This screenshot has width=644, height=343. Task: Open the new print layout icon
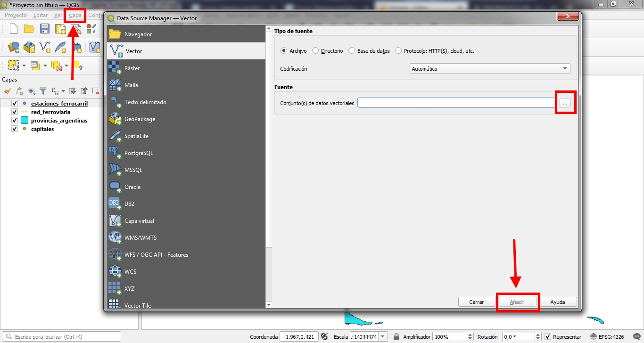[60, 29]
